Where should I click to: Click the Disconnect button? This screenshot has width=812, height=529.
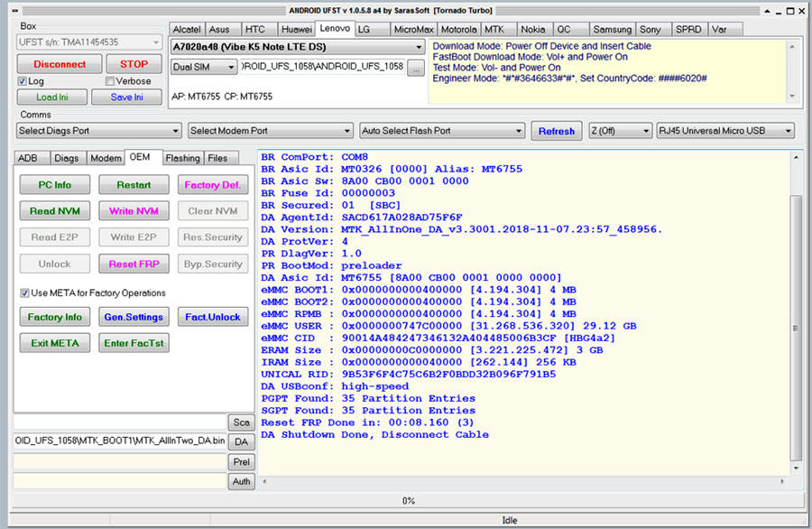tap(60, 64)
